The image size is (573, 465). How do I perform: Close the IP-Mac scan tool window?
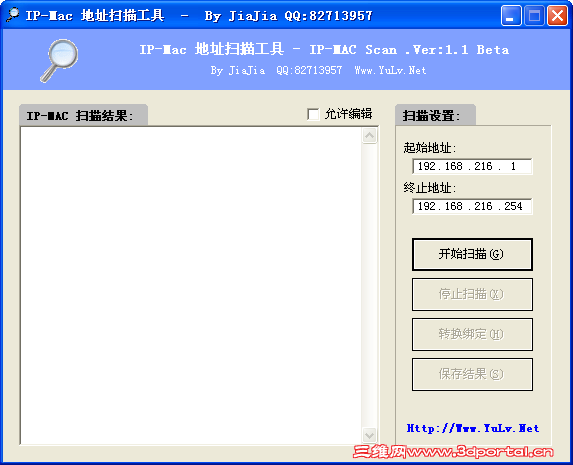[557, 16]
